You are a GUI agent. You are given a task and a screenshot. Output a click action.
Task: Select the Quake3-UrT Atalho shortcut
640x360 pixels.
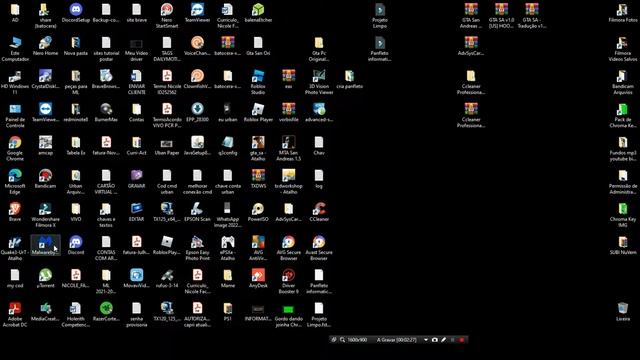tap(15, 248)
